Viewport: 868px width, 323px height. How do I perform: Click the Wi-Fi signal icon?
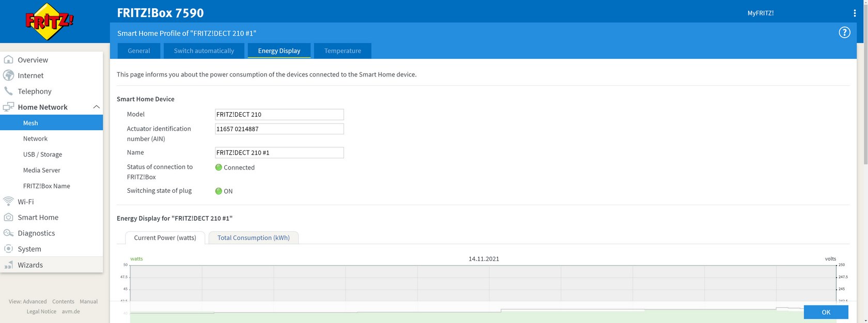[x=8, y=202]
